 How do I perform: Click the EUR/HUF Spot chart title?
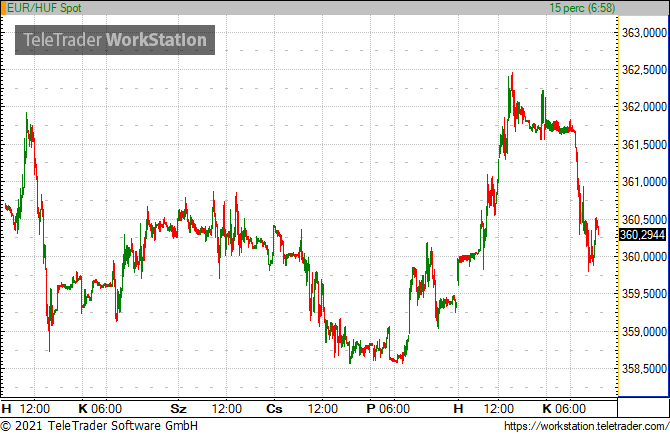(44, 8)
